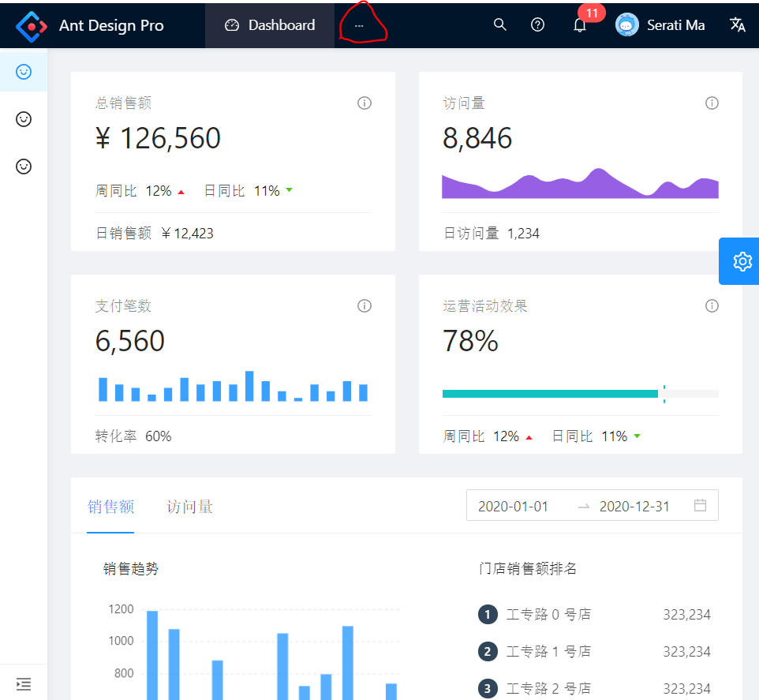Image resolution: width=759 pixels, height=700 pixels.
Task: Click the info icon on 总销售额 card
Action: pos(364,103)
